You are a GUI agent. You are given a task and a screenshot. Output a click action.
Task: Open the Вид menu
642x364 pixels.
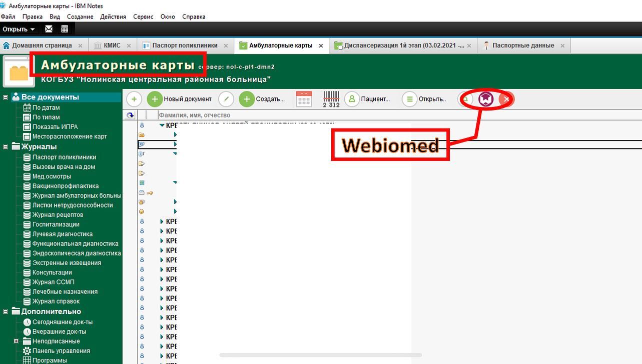tap(55, 16)
